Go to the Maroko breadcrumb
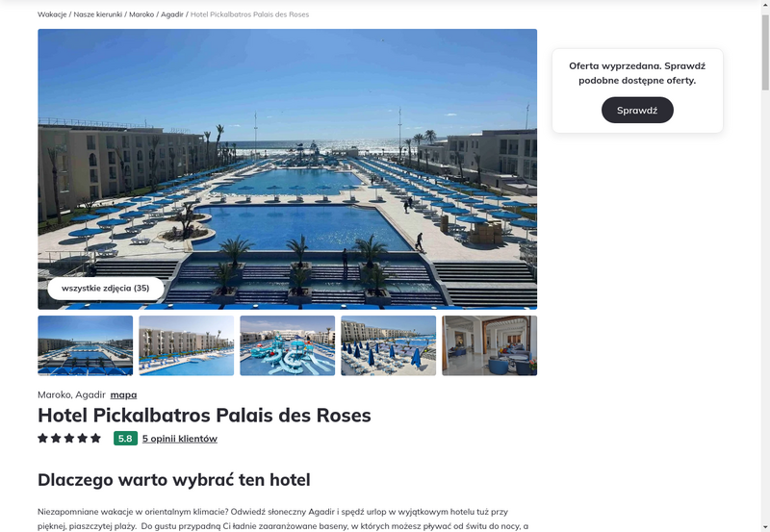The height and width of the screenshot is (532, 770). click(141, 14)
